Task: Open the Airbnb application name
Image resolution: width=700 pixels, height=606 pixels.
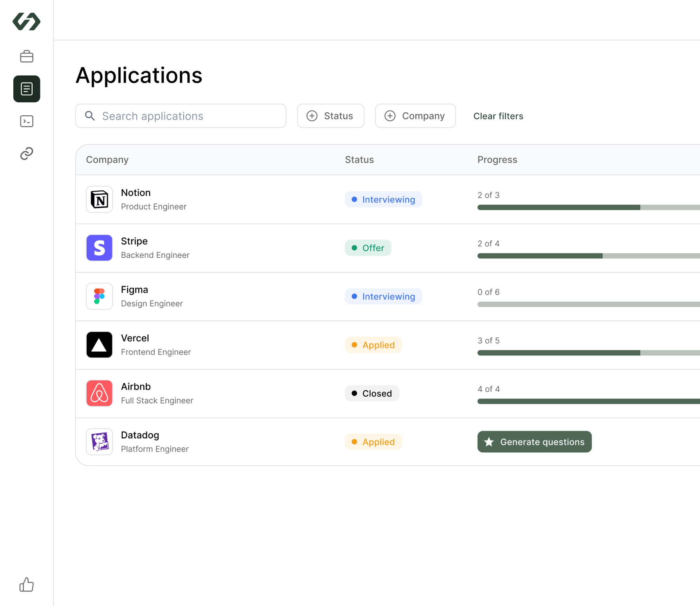Action: pos(136,386)
